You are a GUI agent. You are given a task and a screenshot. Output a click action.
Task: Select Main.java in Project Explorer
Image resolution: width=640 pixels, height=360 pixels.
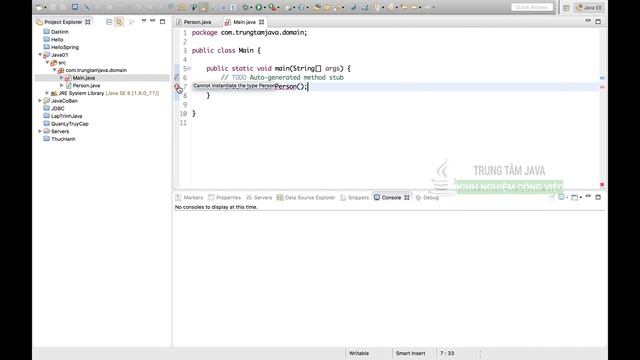click(x=84, y=78)
